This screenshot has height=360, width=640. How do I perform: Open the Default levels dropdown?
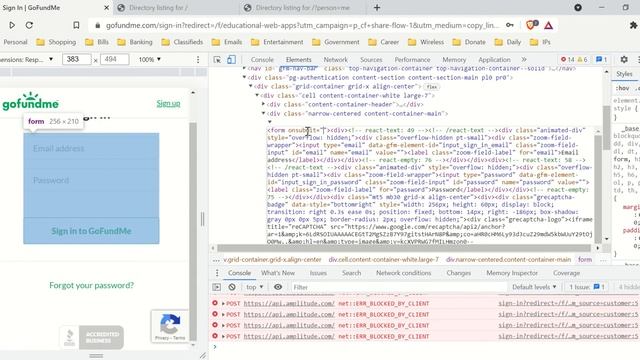tap(534, 287)
